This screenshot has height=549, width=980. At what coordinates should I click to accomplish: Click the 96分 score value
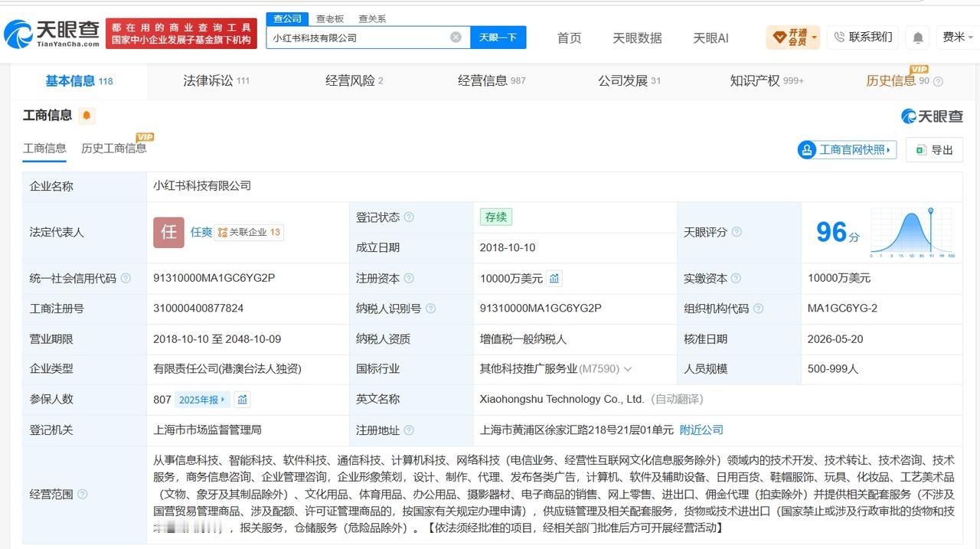(x=838, y=232)
